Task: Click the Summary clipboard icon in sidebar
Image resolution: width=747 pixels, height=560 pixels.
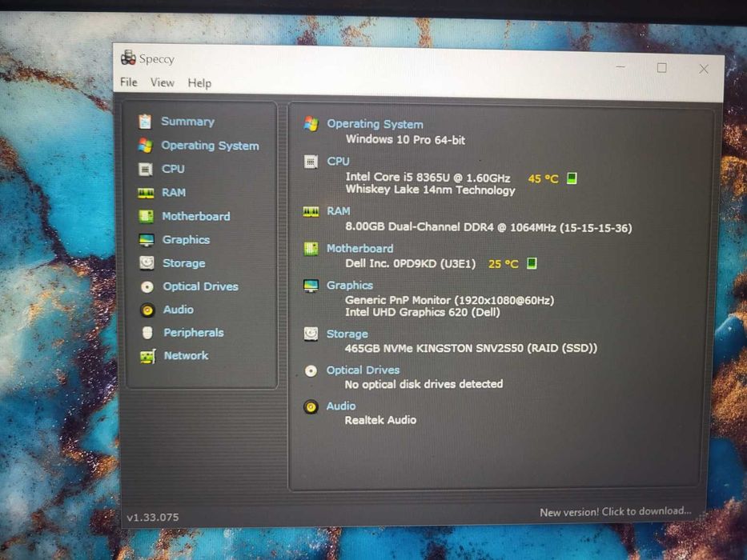Action: coord(145,122)
